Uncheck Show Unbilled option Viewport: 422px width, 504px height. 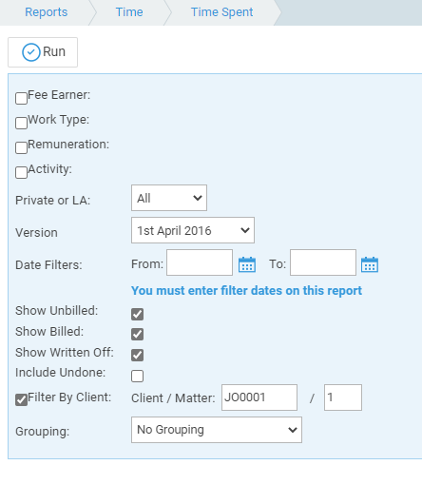click(137, 314)
